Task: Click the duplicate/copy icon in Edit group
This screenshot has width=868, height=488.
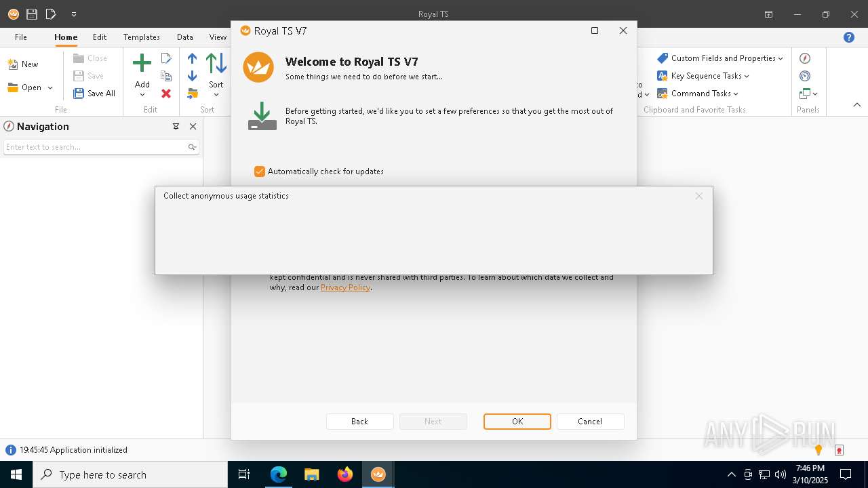Action: (x=166, y=76)
